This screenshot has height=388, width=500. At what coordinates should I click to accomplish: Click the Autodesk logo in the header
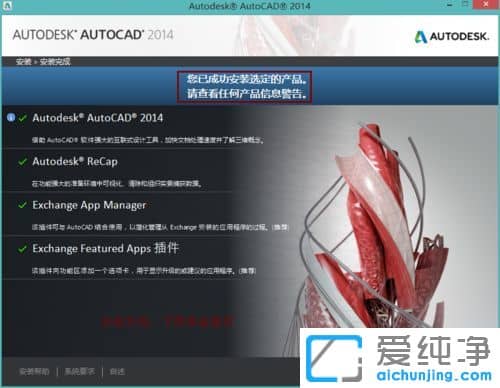(x=452, y=37)
